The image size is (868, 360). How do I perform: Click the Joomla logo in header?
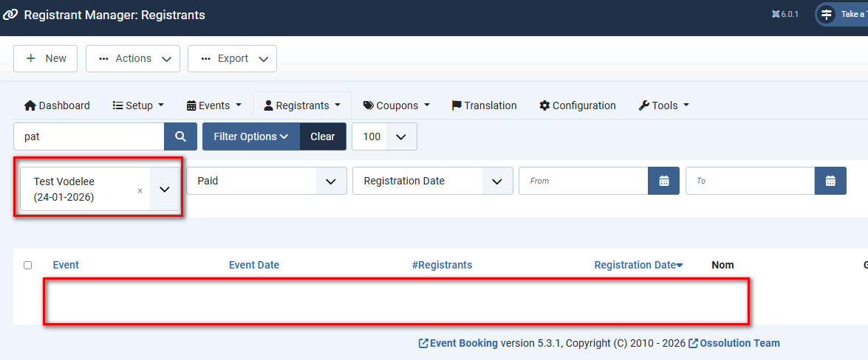pyautogui.click(x=11, y=15)
